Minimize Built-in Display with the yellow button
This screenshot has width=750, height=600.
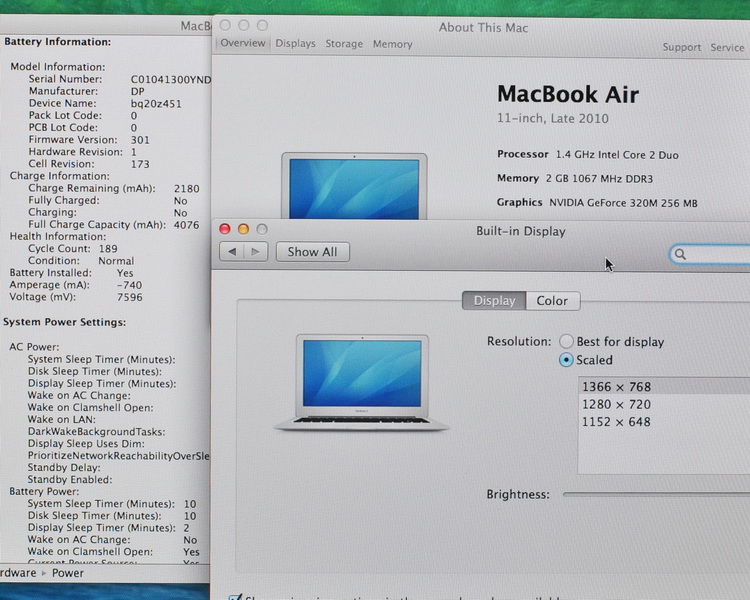(243, 229)
